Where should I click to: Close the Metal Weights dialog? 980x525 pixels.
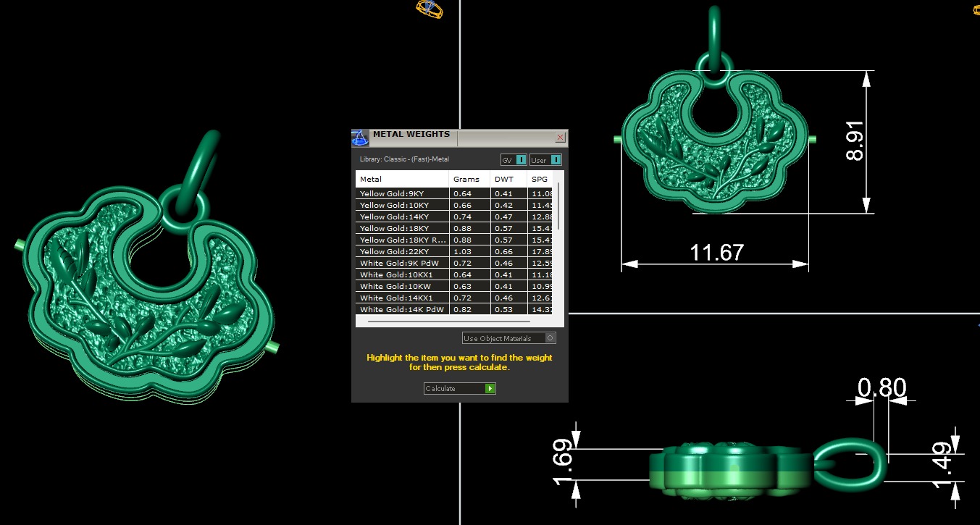coord(560,137)
